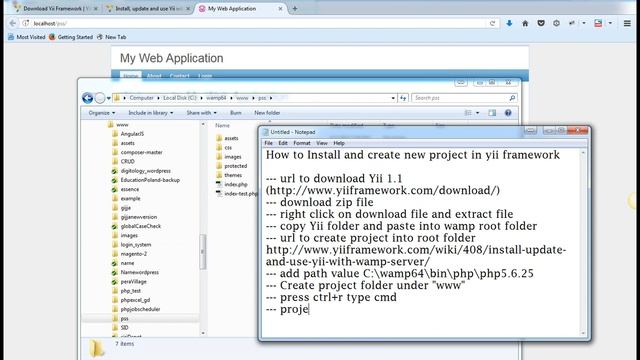
Task: Open Explorer help question-mark icon
Action: click(x=508, y=113)
